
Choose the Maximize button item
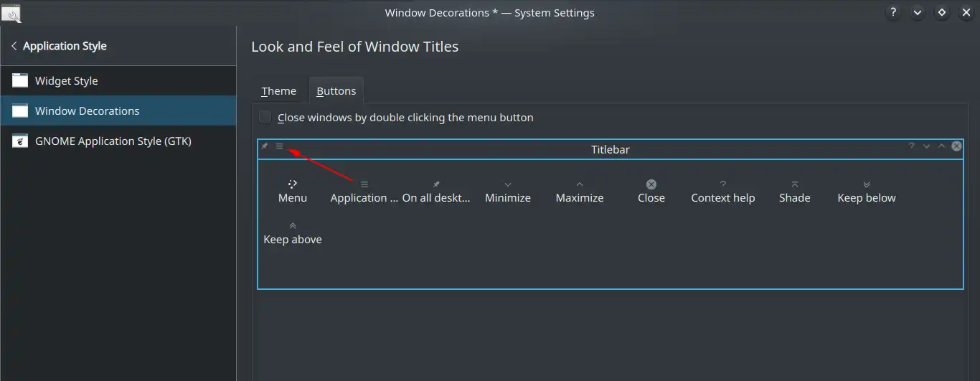pyautogui.click(x=580, y=192)
